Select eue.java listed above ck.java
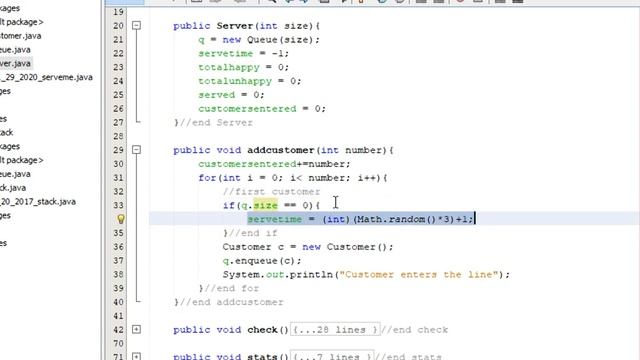The height and width of the screenshot is (360, 640). 15,174
